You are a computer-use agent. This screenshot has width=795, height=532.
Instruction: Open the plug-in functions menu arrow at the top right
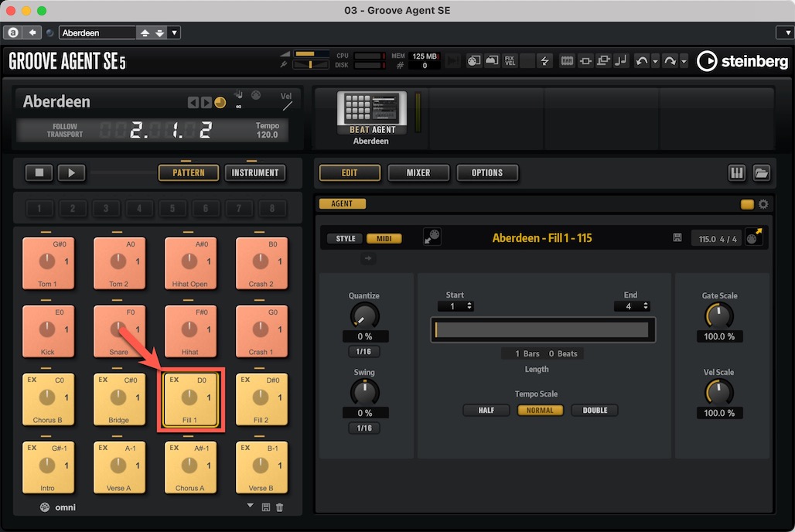click(786, 33)
